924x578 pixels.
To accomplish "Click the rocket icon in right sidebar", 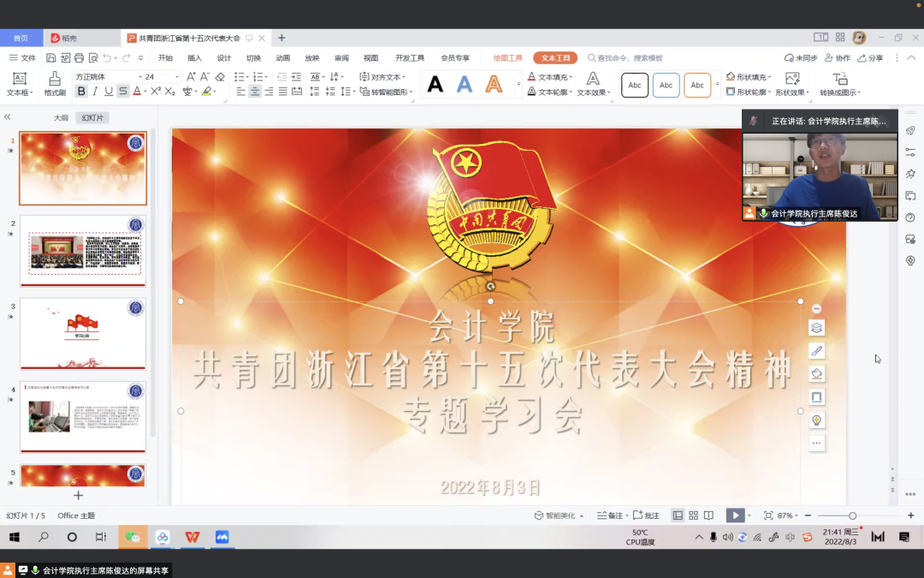I will (x=910, y=130).
